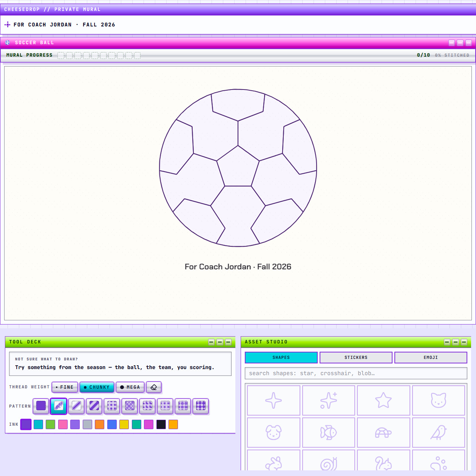Image resolution: width=476 pixels, height=476 pixels.
Task: Choose the solid fill pattern
Action: coord(41,406)
